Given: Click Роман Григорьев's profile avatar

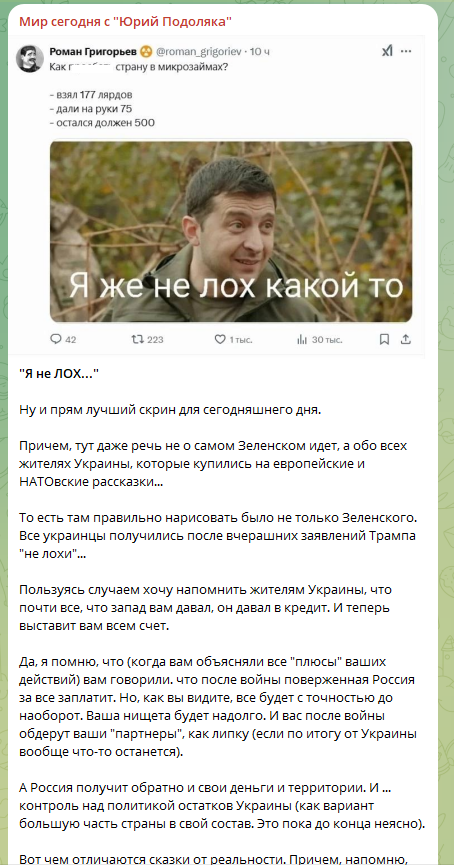Looking at the screenshot, I should [30, 58].
